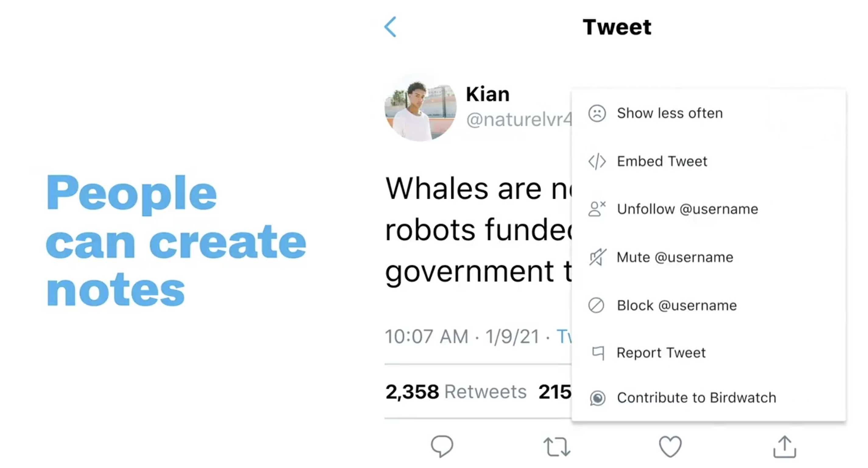The width and height of the screenshot is (868, 468).
Task: Select "Show less often" menu option
Action: point(670,113)
